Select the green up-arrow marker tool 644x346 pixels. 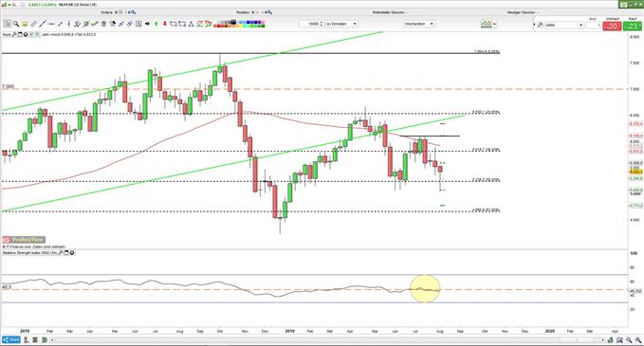point(156,24)
